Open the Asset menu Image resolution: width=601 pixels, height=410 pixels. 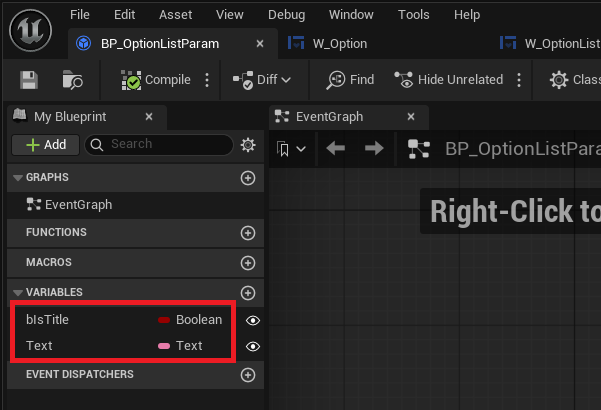pyautogui.click(x=176, y=15)
